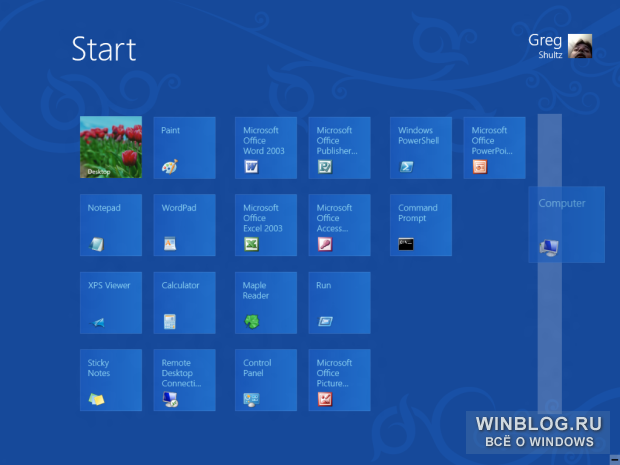620x465 pixels.
Task: Click the Control Panel tile text
Action: click(257, 368)
